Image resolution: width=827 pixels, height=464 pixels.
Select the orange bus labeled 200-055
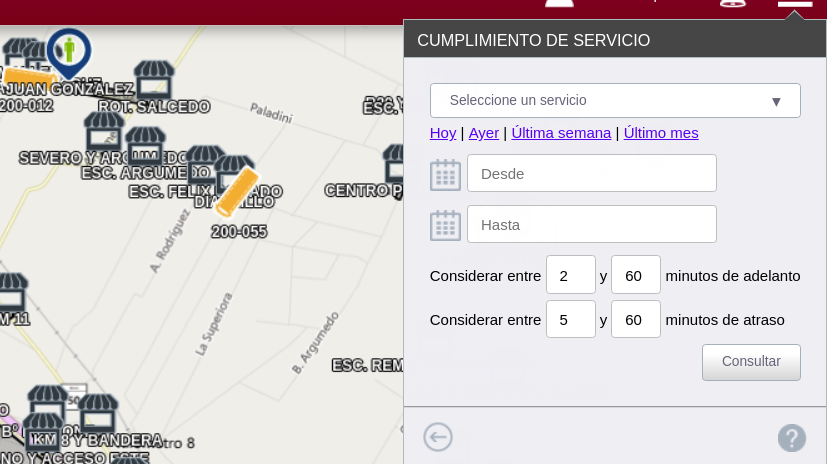[x=237, y=192]
